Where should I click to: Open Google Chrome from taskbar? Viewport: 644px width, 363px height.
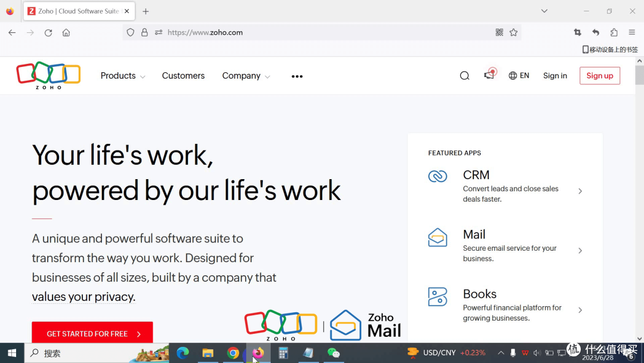tap(233, 353)
